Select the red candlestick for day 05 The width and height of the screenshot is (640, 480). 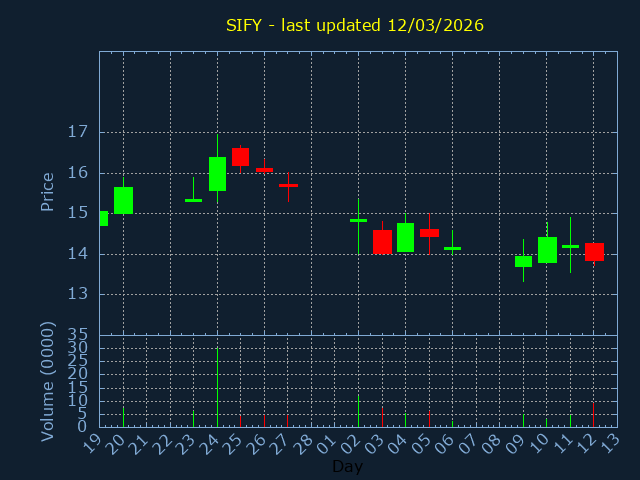pyautogui.click(x=429, y=233)
